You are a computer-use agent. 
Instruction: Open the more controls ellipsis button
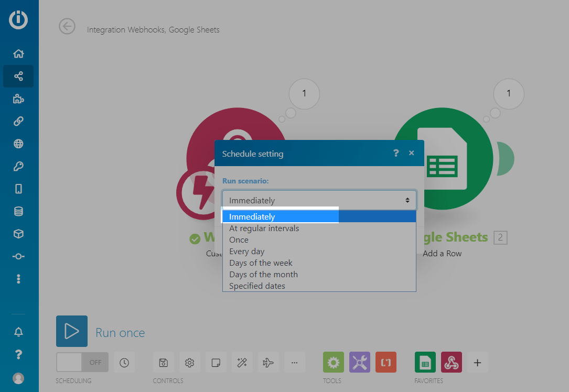[x=295, y=362]
